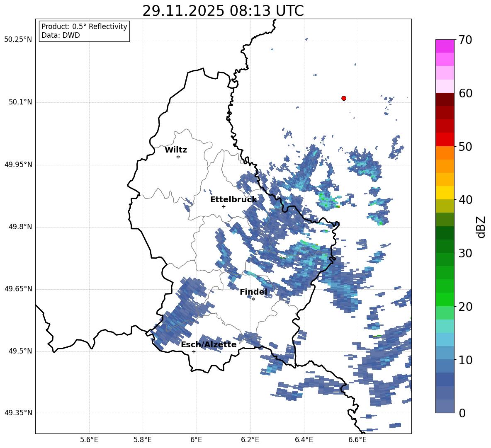
Task: Click the 6°E longitude label
Action: pyautogui.click(x=196, y=440)
